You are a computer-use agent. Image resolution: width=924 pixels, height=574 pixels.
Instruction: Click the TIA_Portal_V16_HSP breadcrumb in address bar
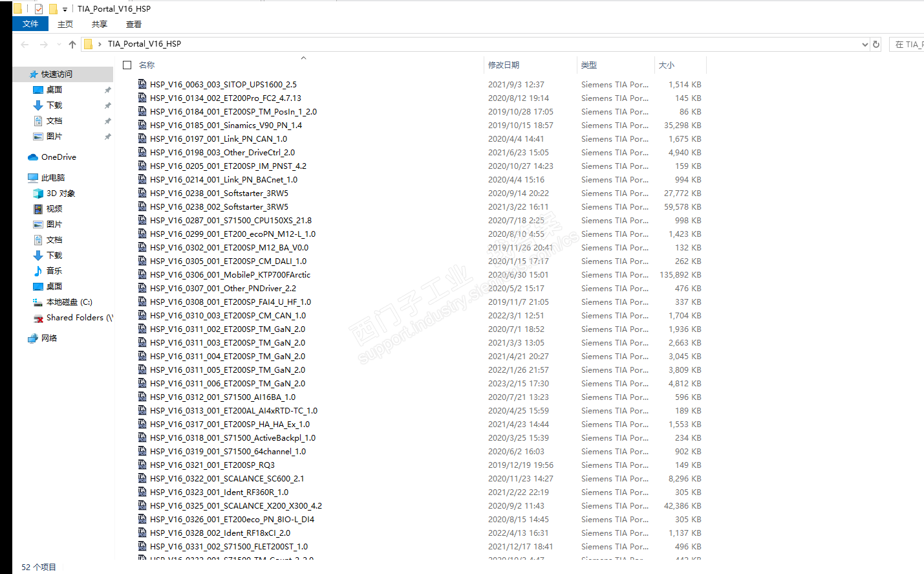[144, 44]
